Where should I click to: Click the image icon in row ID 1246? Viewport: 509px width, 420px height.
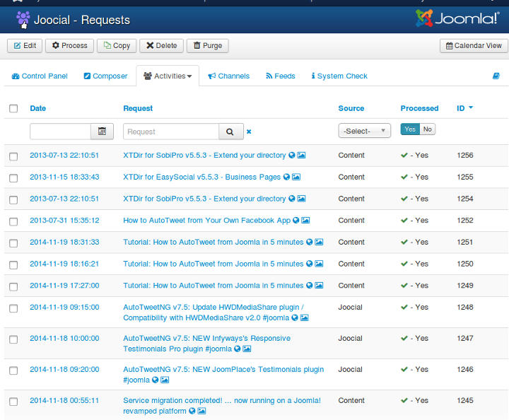[x=165, y=380]
